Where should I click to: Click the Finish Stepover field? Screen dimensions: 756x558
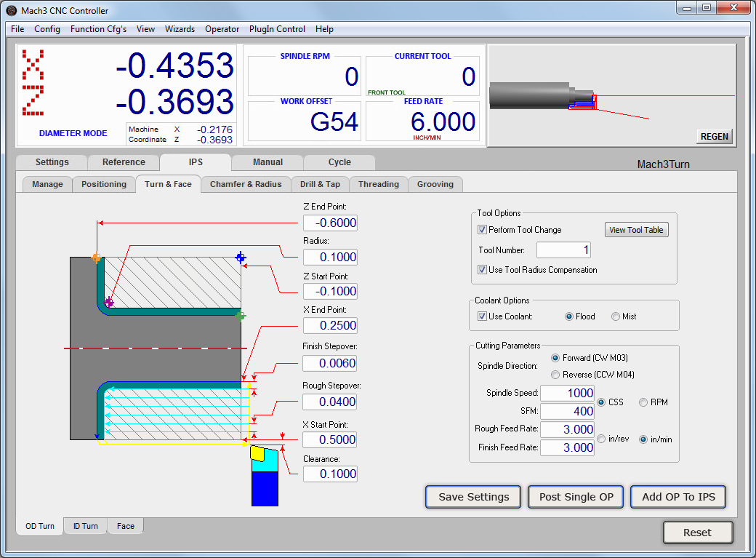coord(330,364)
